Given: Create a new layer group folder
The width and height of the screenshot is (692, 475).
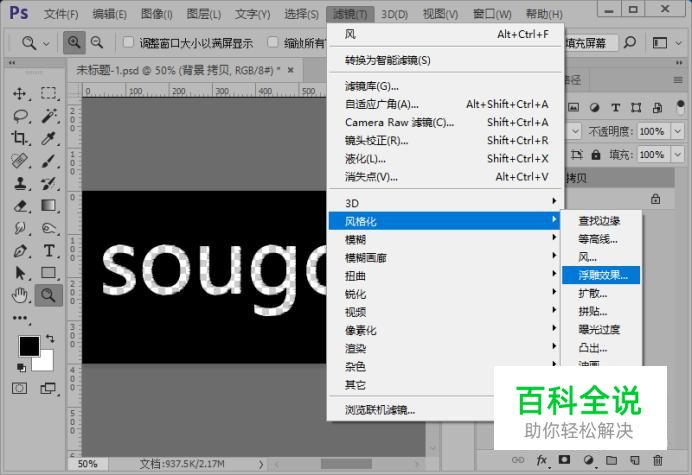Looking at the screenshot, I should coord(611,460).
